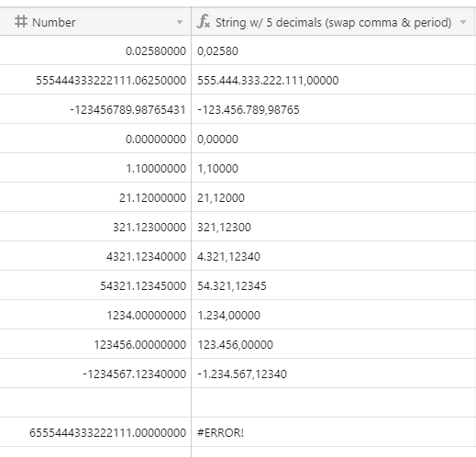Screen dimensions: 476x457
Task: Click the 655544433222111.00000000 number cell
Action: [95, 432]
